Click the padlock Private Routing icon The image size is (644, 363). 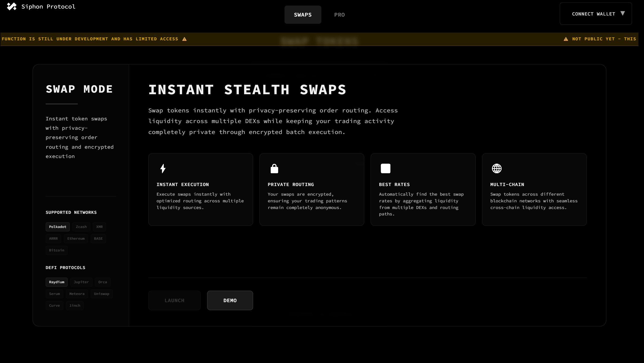click(274, 168)
